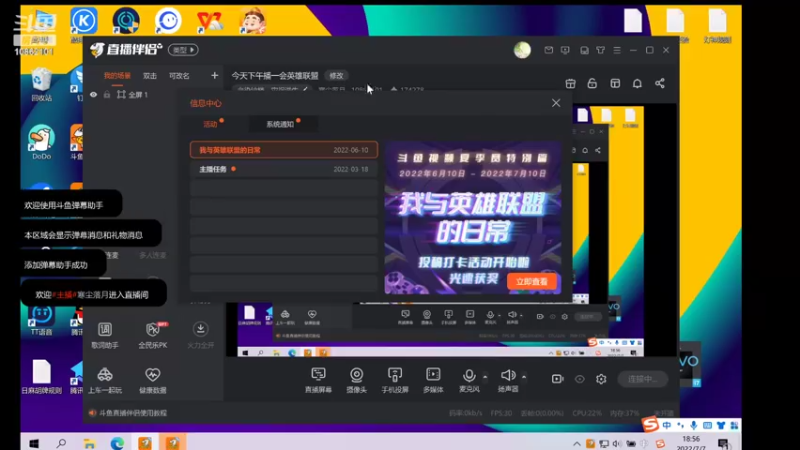The height and width of the screenshot is (450, 800).
Task: Open the 活动 tab in 信息中心
Action: coord(210,124)
